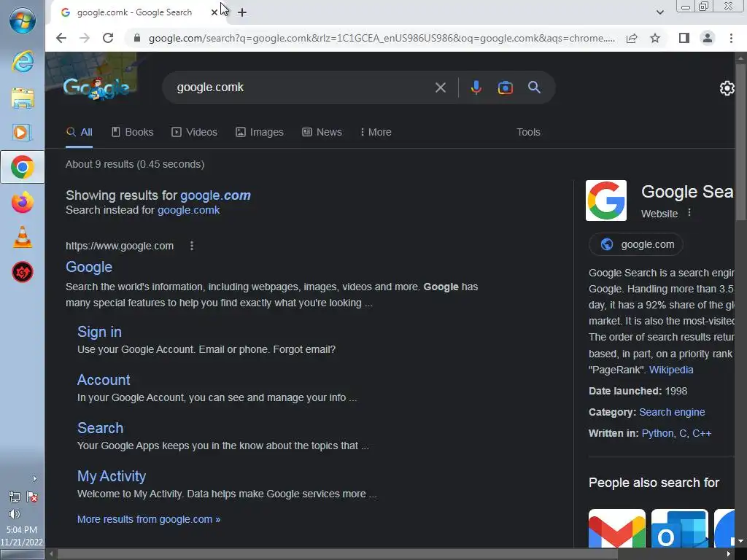Launch Internet Explorer from taskbar
This screenshot has width=747, height=560.
tap(23, 62)
